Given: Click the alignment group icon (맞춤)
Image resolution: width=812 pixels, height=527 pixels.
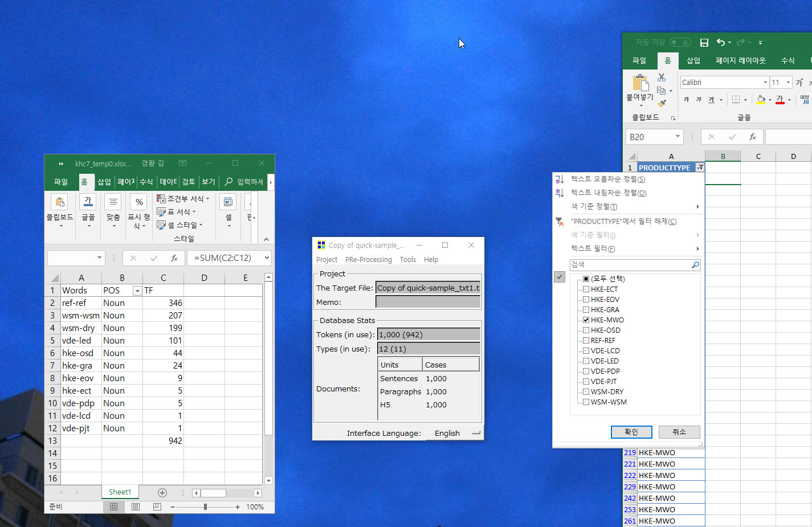Looking at the screenshot, I should click(113, 202).
